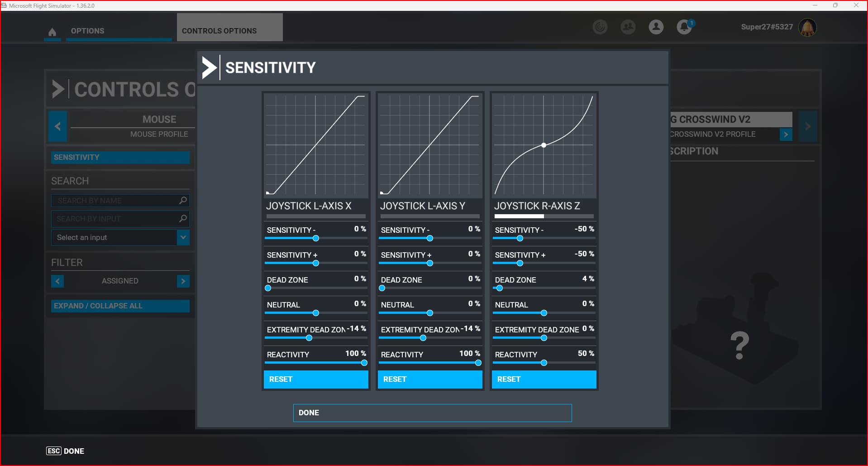Adjust L-Axis X Extremity Dead Zone slider

(309, 338)
